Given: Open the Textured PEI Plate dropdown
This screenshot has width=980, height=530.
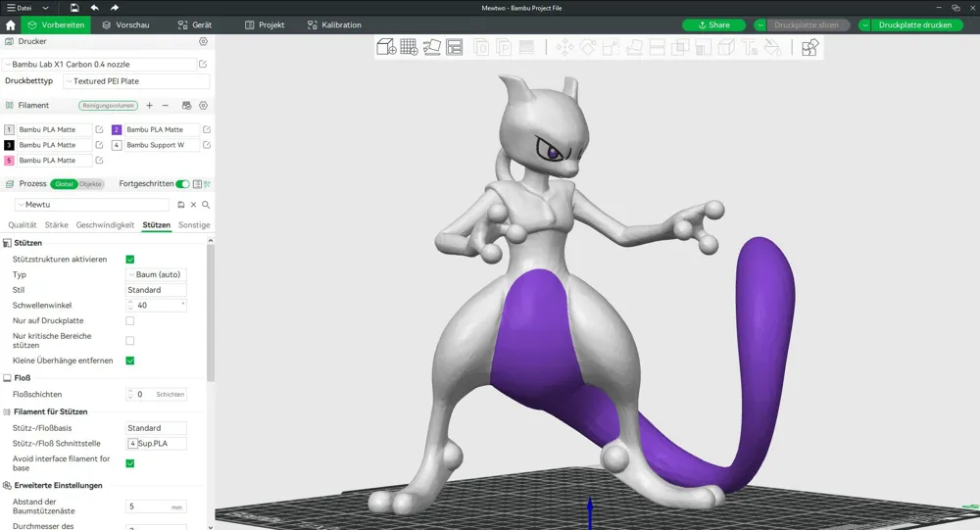Looking at the screenshot, I should click(x=136, y=81).
